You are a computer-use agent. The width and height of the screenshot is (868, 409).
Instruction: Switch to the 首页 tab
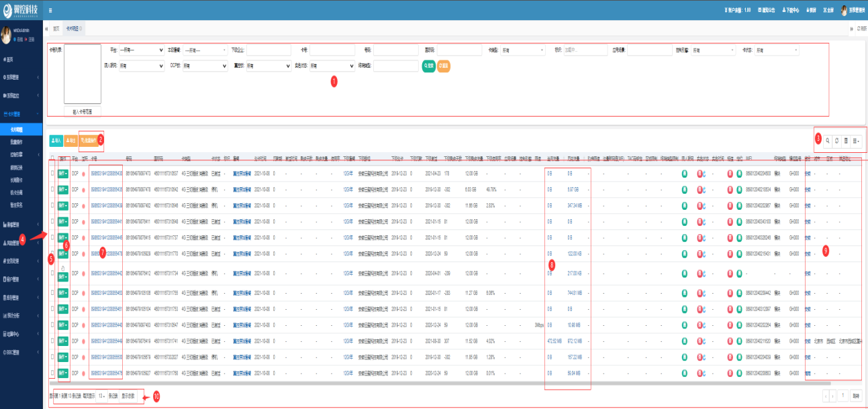click(56, 30)
